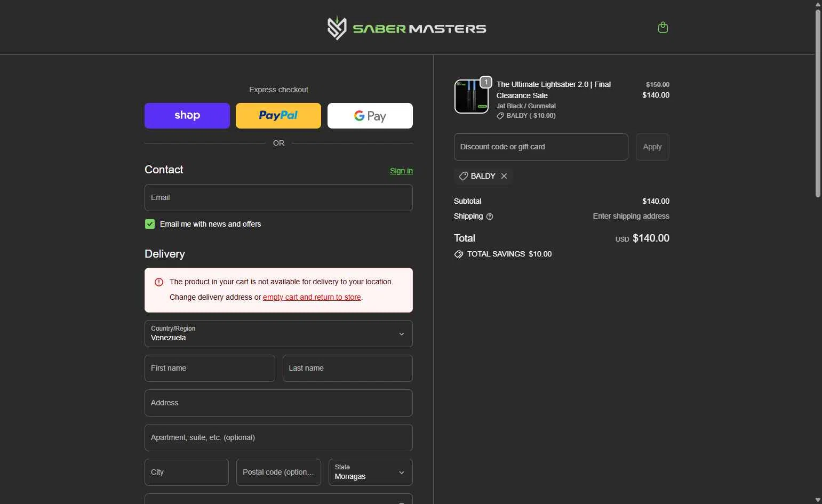Click the scrollbar down arrow
Image resolution: width=822 pixels, height=504 pixels.
click(x=818, y=500)
